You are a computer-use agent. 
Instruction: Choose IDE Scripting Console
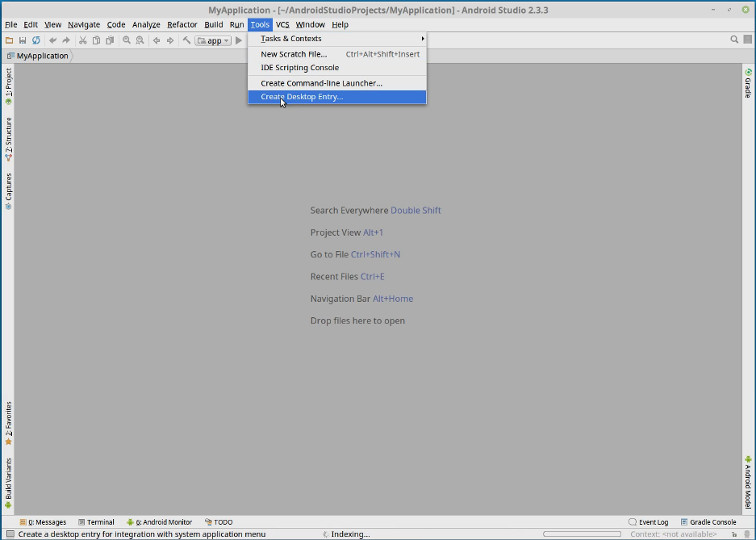pos(337,68)
